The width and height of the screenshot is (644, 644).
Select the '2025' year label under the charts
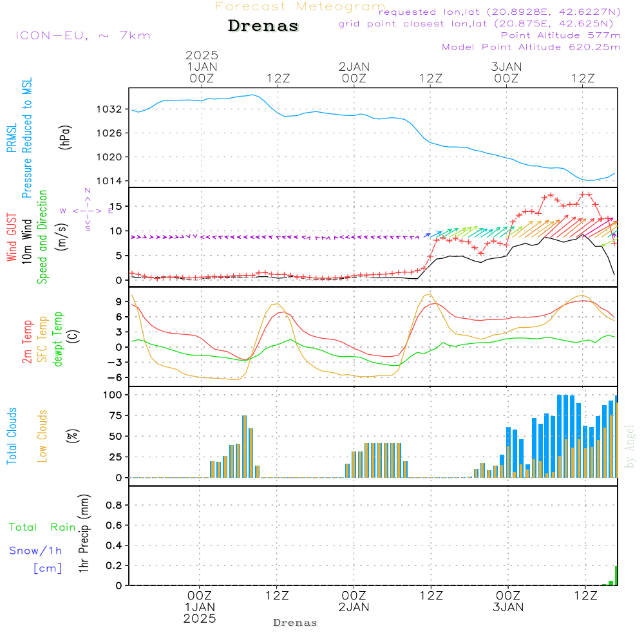click(200, 618)
